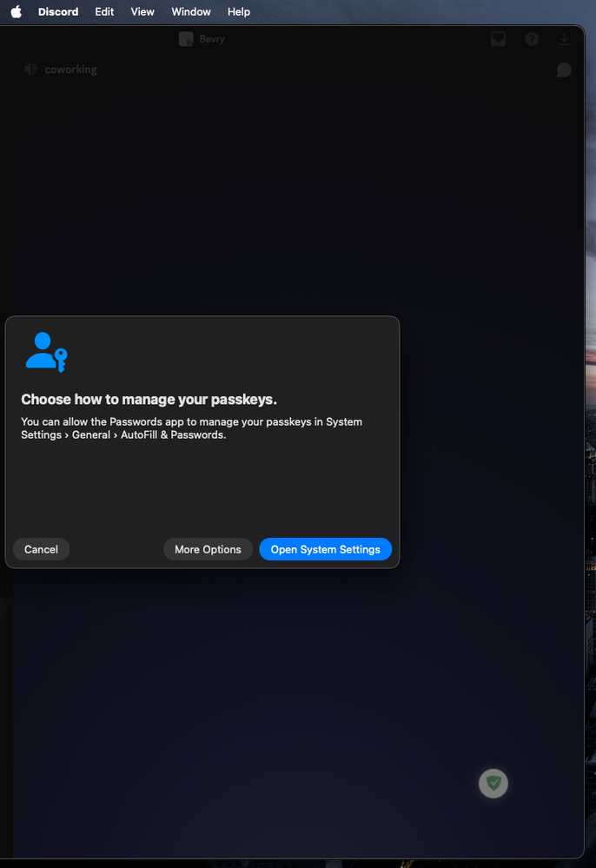
Task: Click the Open System Settings button
Action: (x=325, y=549)
